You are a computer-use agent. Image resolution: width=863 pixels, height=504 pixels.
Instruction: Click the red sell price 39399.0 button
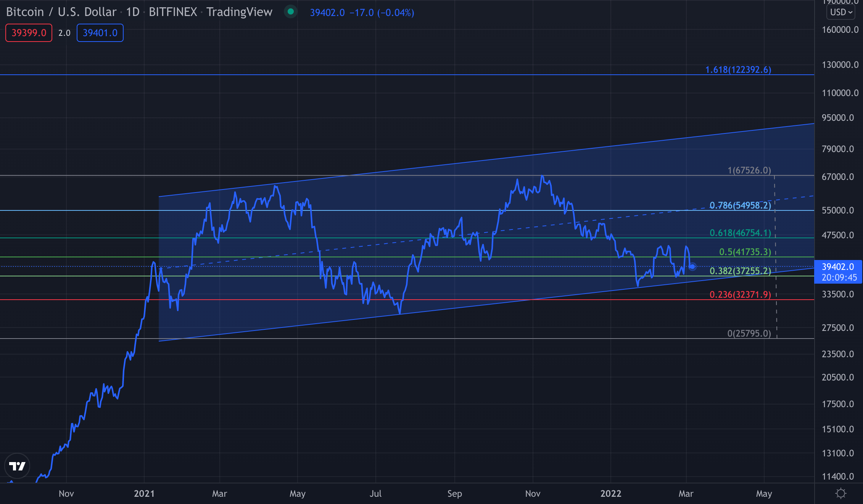click(29, 33)
